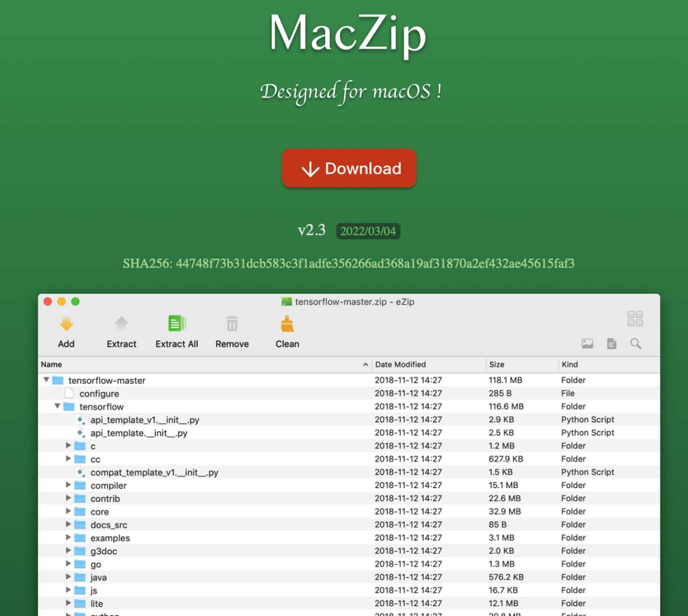
Task: Select the configure file row
Action: point(99,394)
